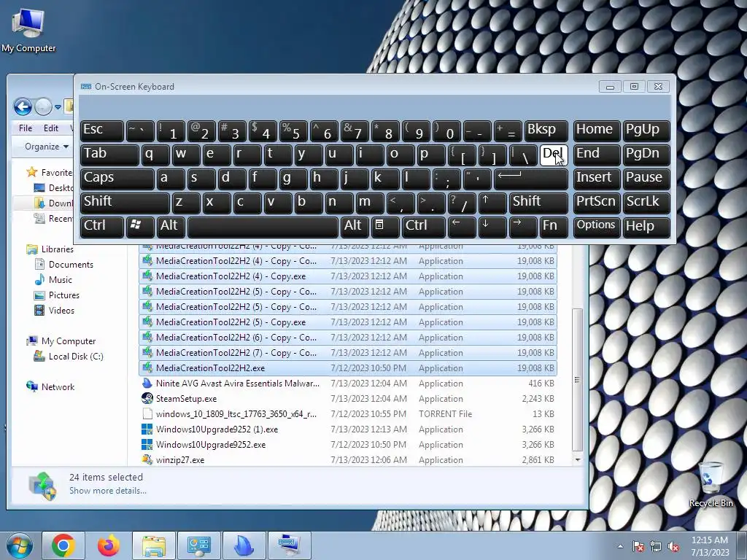This screenshot has height=560, width=747.
Task: Open Action Center flag tray icon
Action: pos(638,546)
